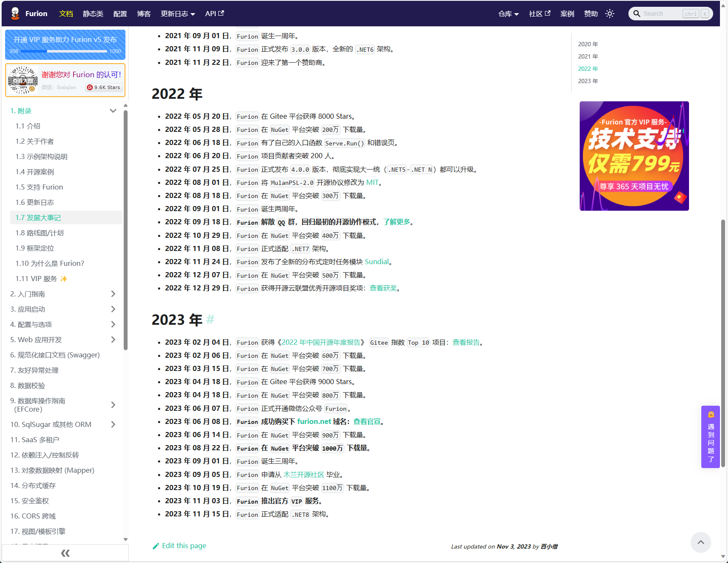The height and width of the screenshot is (563, 728).
Task: Click the search magnifier icon
Action: click(x=636, y=14)
